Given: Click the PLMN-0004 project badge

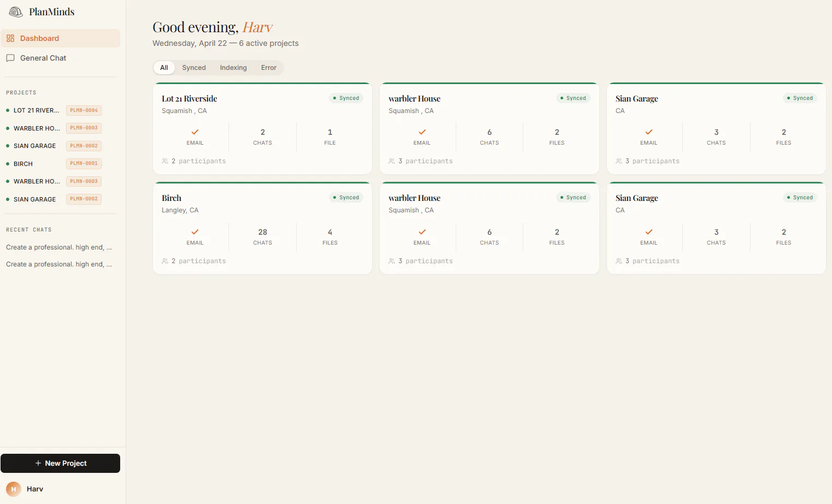Looking at the screenshot, I should tap(84, 110).
